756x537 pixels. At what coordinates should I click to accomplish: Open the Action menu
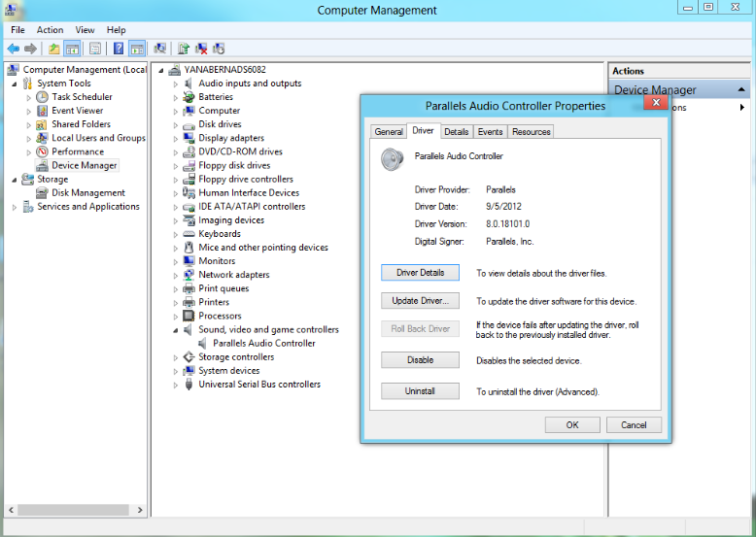click(x=51, y=30)
